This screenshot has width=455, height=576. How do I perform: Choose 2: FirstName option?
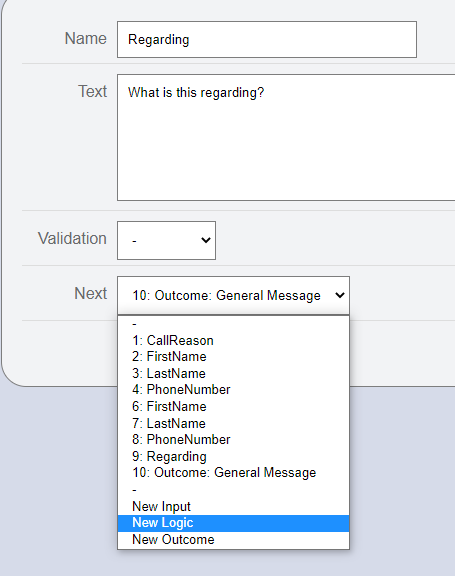pos(233,357)
